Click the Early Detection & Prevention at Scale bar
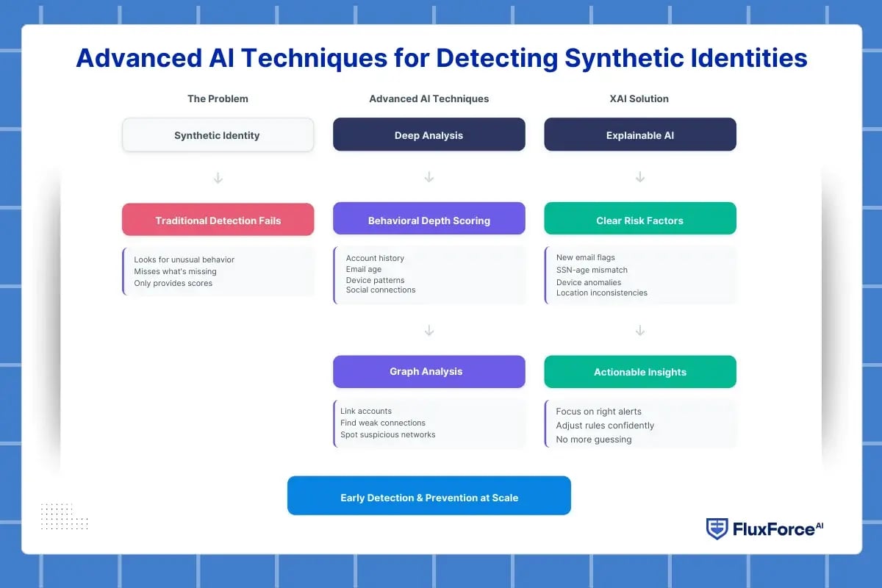Screen dimensions: 882x588 tap(429, 498)
